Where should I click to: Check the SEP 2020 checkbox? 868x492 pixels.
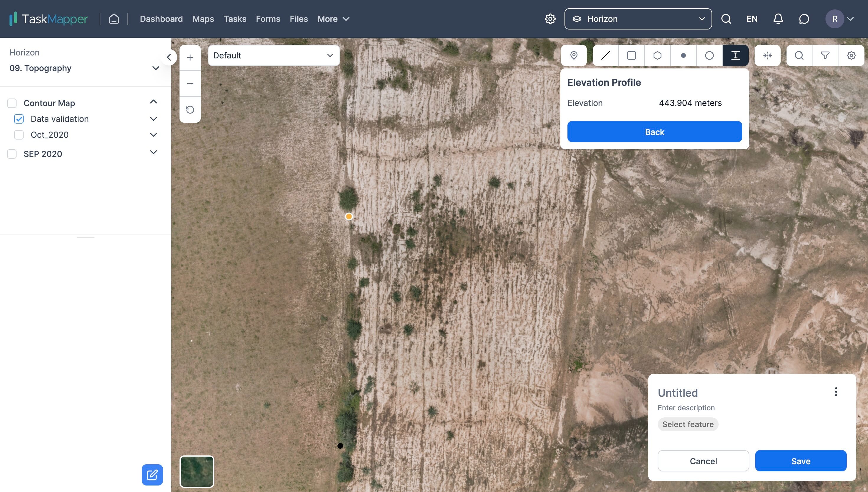point(12,154)
